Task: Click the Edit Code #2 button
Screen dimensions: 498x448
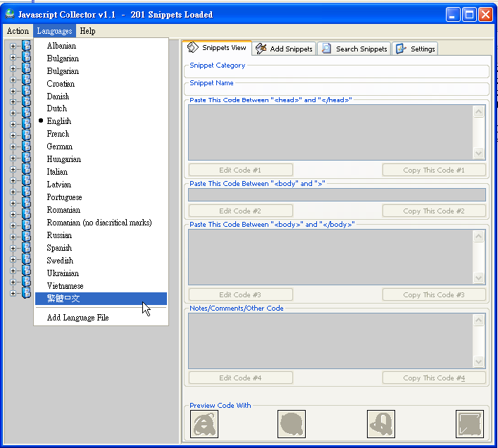Action: tap(240, 211)
